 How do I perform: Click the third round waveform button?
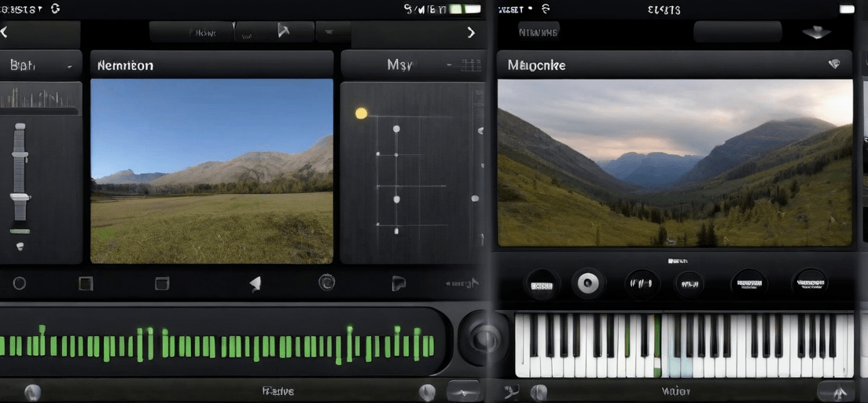pos(642,284)
